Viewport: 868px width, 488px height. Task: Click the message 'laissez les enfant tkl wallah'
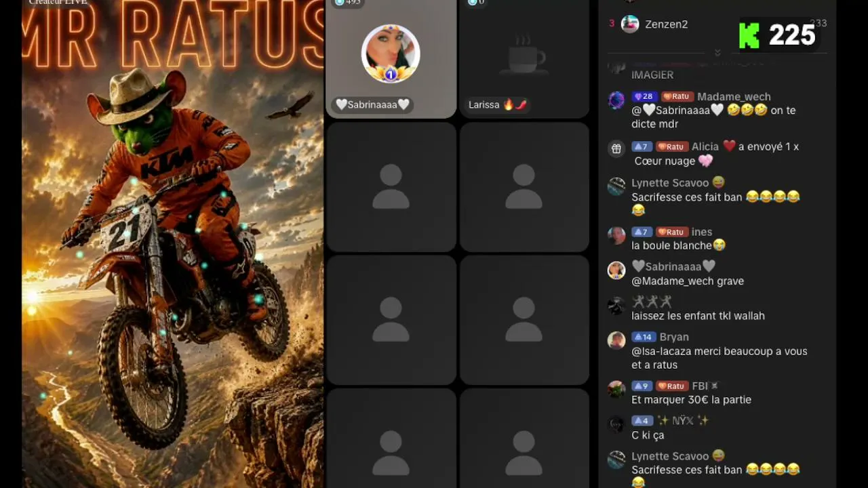pyautogui.click(x=698, y=316)
